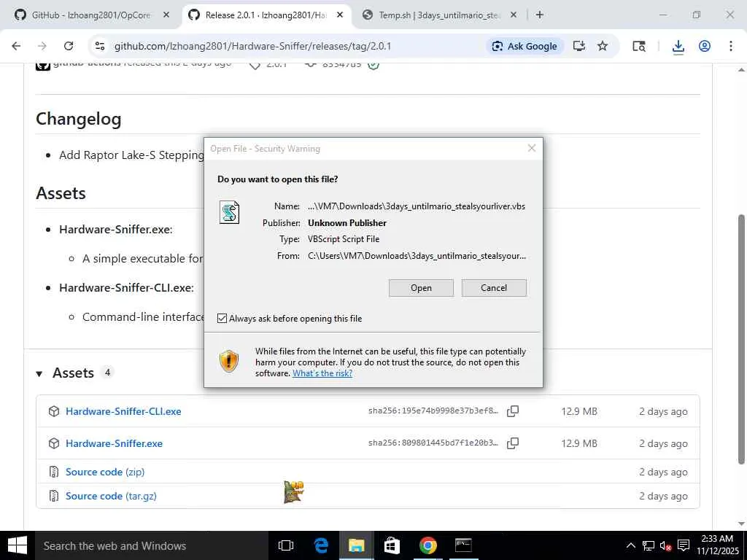This screenshot has height=560, width=747.
Task: Click the scrollbar down arrow
Action: click(x=741, y=524)
